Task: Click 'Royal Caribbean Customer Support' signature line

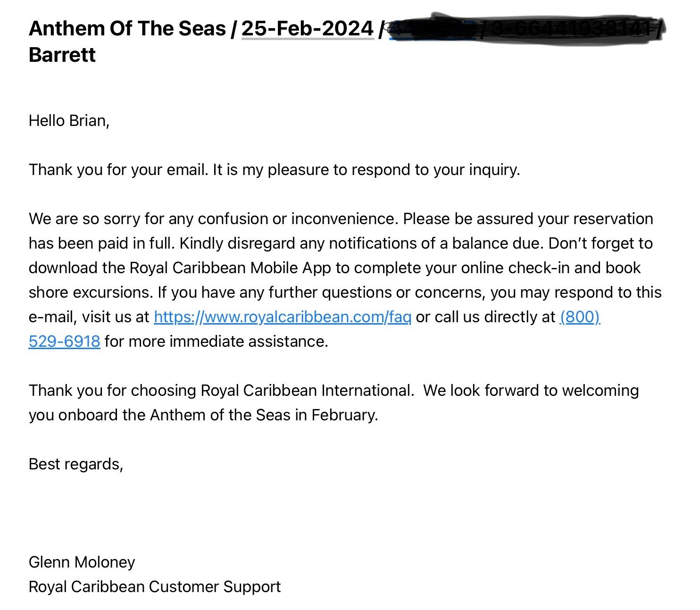Action: 155,587
